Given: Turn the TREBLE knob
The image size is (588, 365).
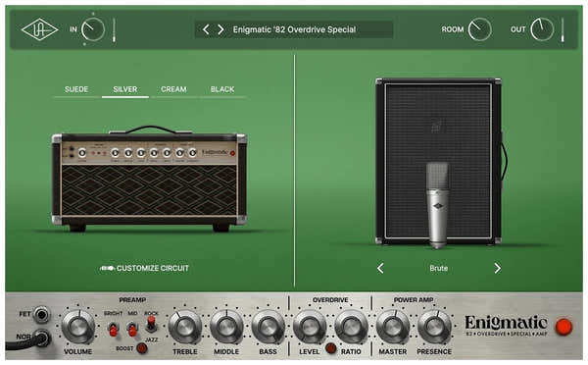Looking at the screenshot, I should point(185,327).
